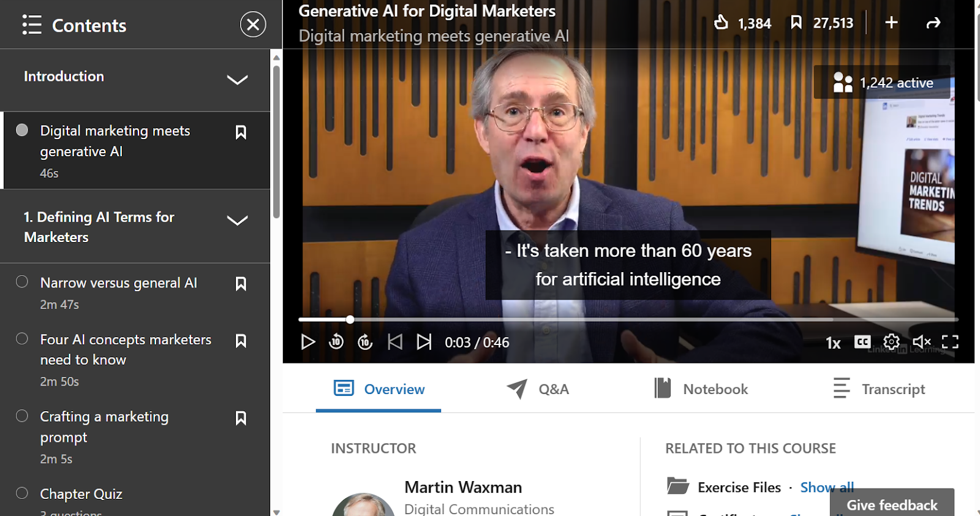Switch to the Notebook tab

(701, 389)
